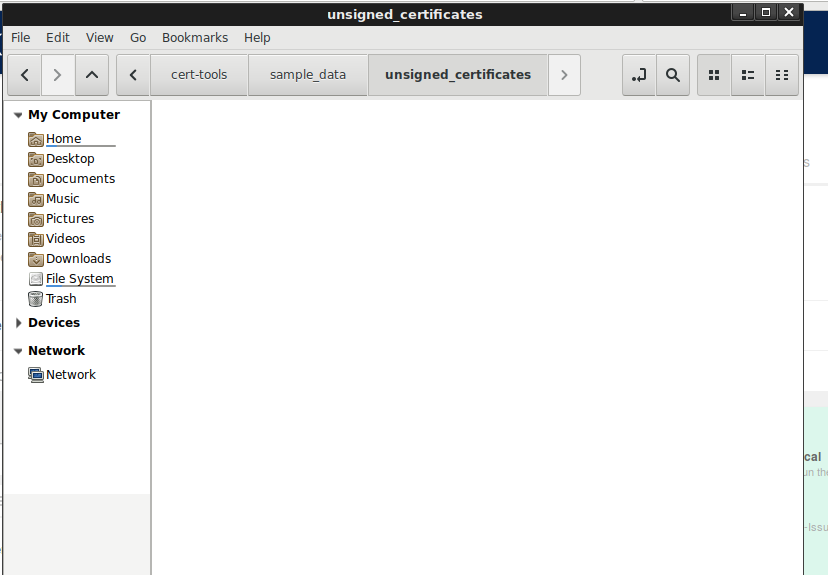Open the Music folder icon in sidebar
Image resolution: width=828 pixels, height=575 pixels.
click(x=35, y=199)
